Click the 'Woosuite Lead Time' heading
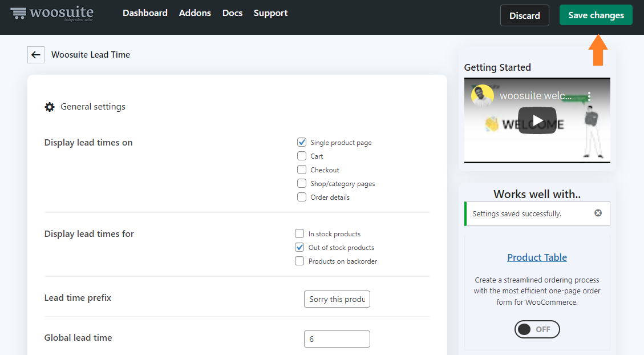 [91, 55]
